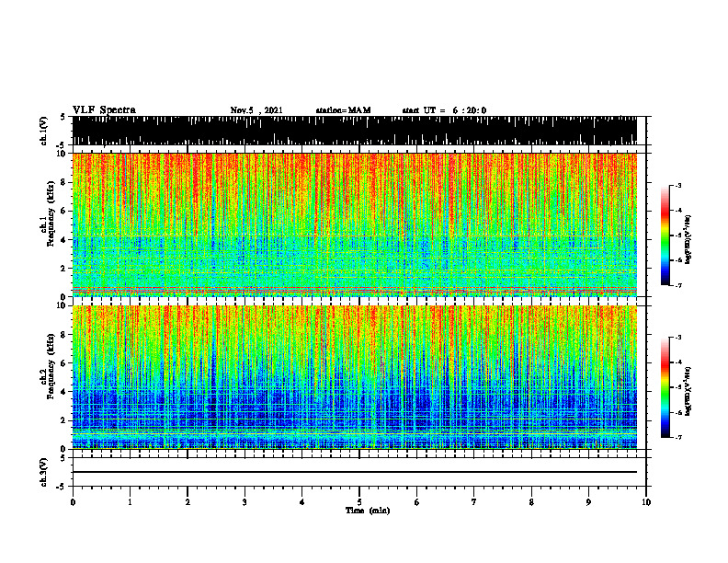Click the "-3" label on ch.1 color scale
This screenshot has height=563, width=728.
point(678,185)
